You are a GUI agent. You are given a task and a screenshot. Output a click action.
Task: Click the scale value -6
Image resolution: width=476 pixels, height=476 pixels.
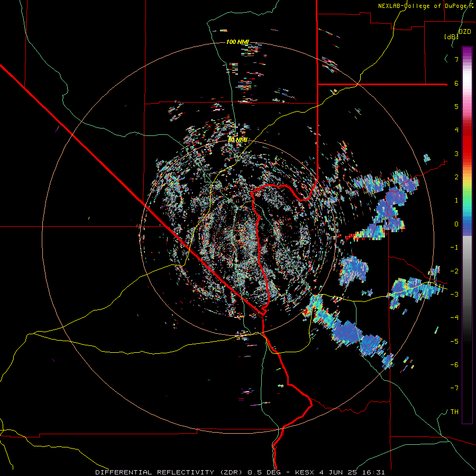(x=454, y=365)
